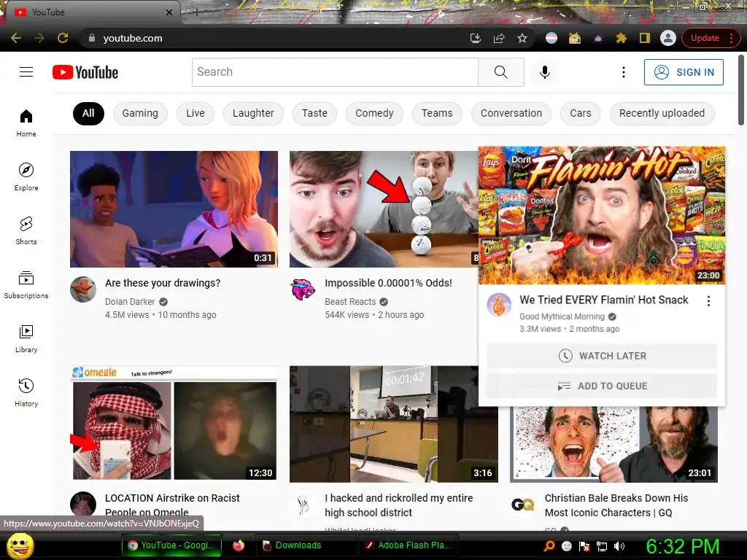The image size is (747, 560).
Task: Click the Beast Reacts channel name
Action: pyautogui.click(x=350, y=301)
